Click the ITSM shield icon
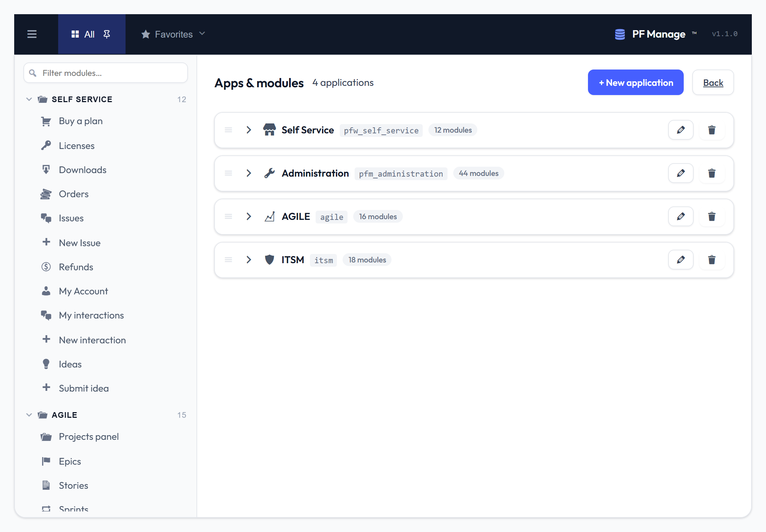 tap(270, 260)
